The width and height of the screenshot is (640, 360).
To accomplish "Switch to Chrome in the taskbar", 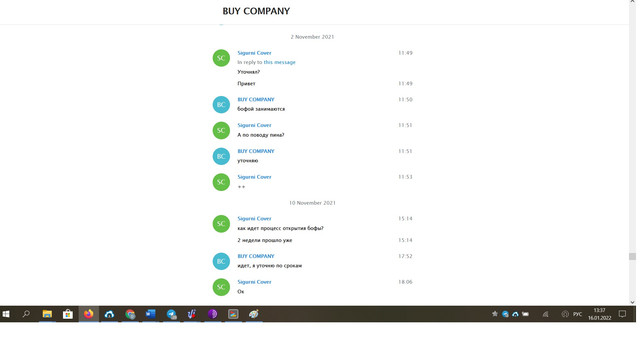I will tap(130, 314).
